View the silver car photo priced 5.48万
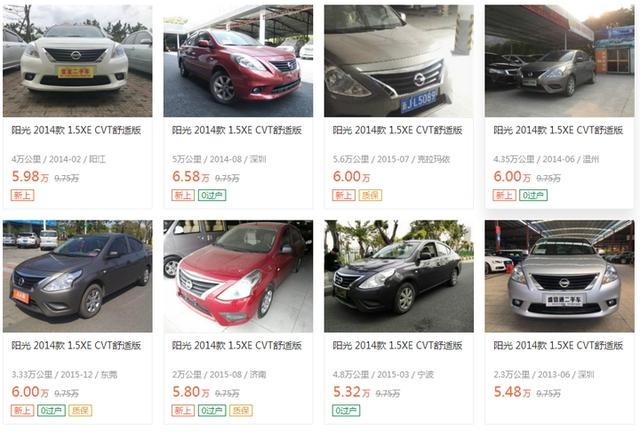Viewport: 640px width, 432px height. [560, 276]
